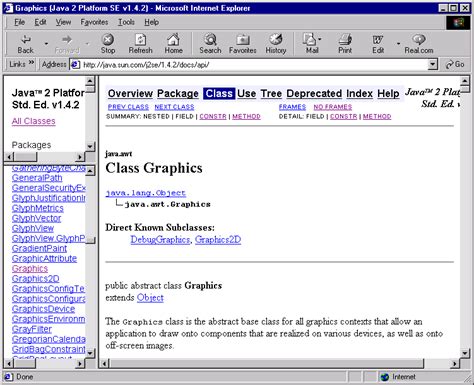Click the FRAMES link

coord(292,107)
